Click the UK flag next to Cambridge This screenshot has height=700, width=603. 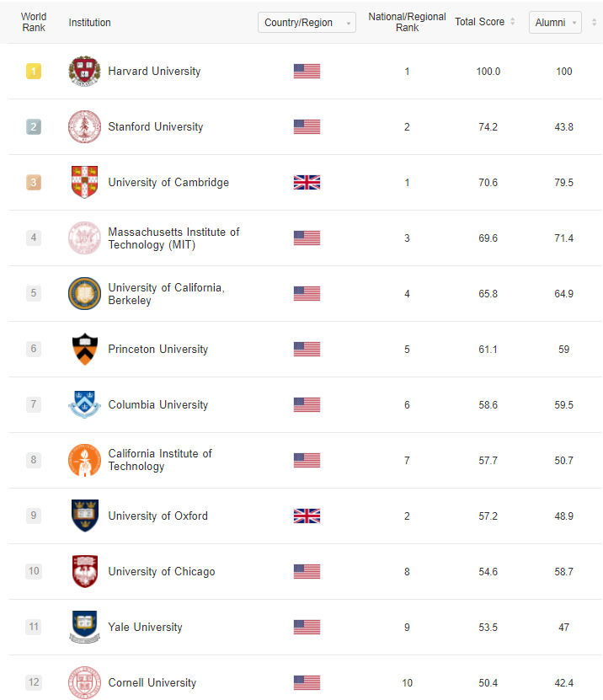[307, 182]
